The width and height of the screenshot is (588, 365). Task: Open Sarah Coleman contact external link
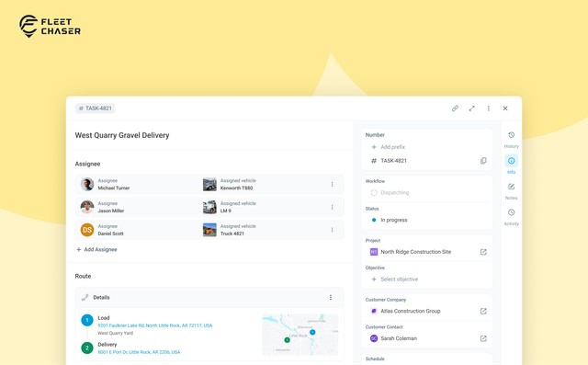click(x=483, y=338)
